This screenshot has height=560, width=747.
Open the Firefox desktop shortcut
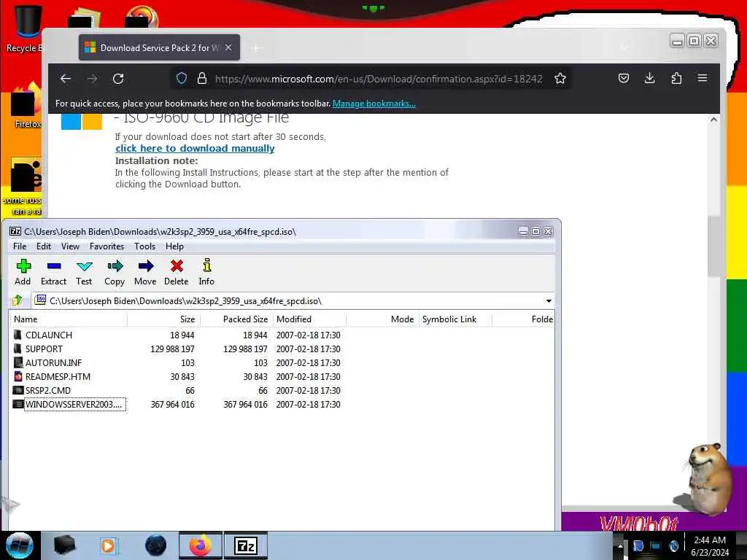tap(26, 106)
